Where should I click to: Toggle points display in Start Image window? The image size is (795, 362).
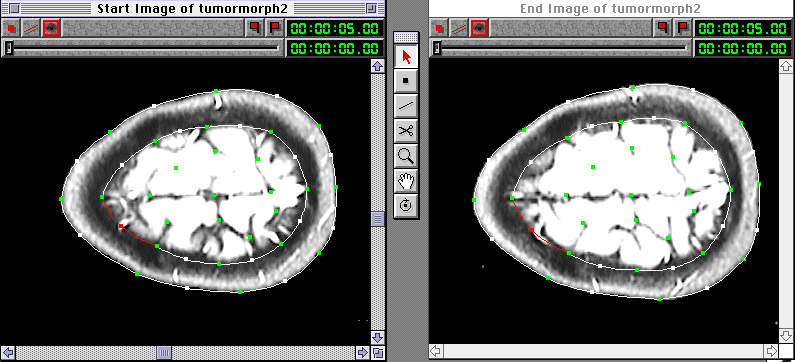tap(11, 28)
